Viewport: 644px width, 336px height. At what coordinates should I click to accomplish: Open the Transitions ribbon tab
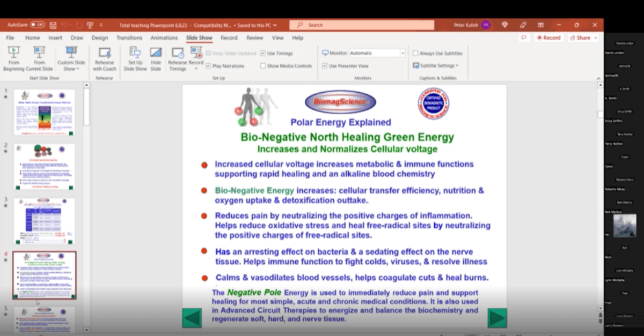pos(129,38)
